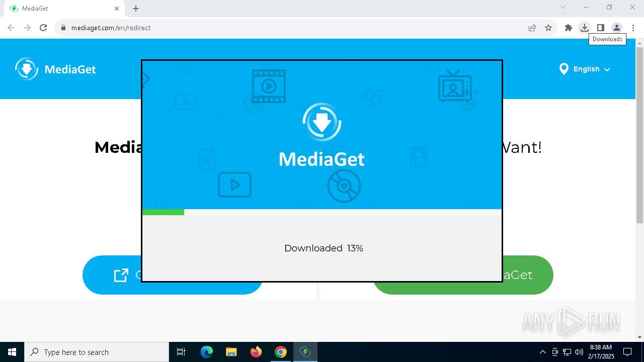Bookmark this page with the star icon
644x362 pixels.
coord(548,28)
